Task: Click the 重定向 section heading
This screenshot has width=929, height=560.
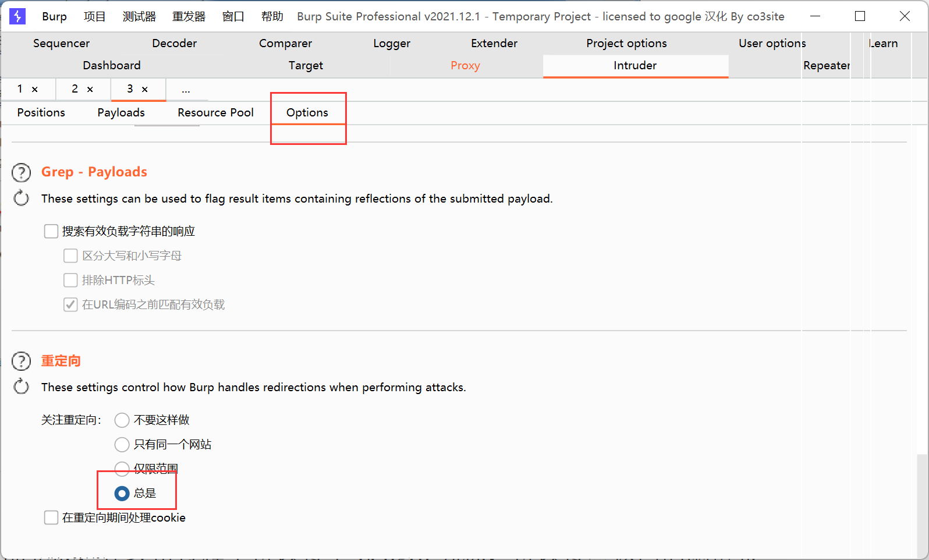Action: (x=61, y=360)
